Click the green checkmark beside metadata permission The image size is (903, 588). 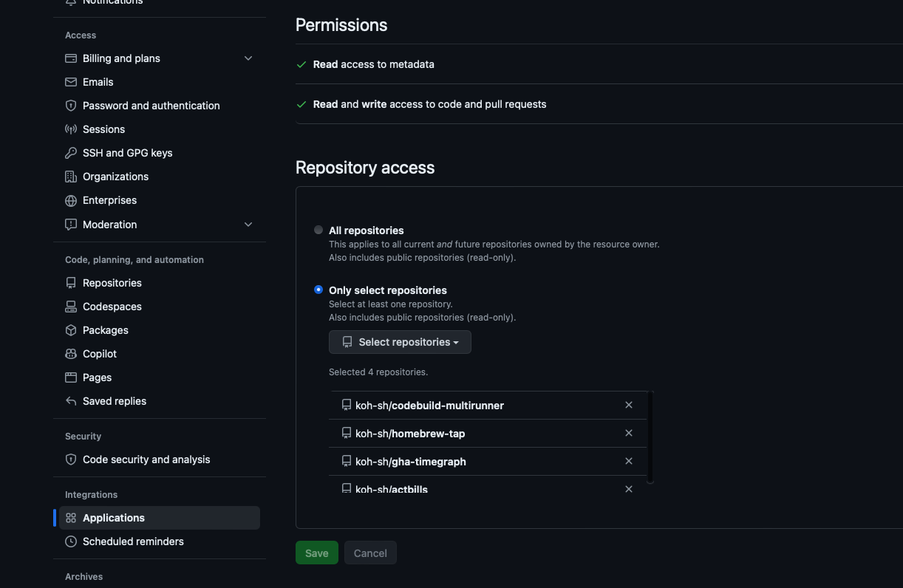301,64
